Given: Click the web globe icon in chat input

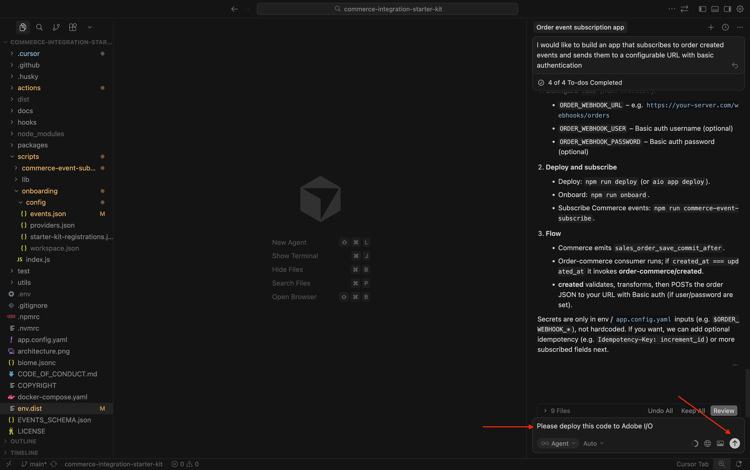Looking at the screenshot, I should pyautogui.click(x=707, y=444).
